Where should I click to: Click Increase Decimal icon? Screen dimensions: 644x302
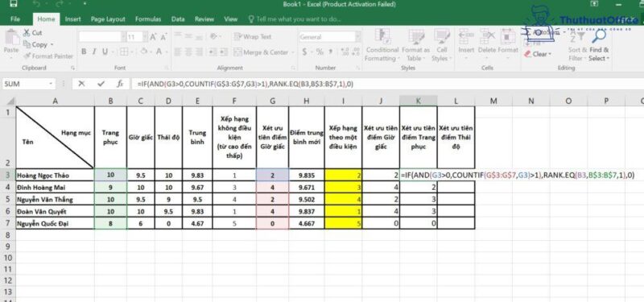[x=345, y=52]
